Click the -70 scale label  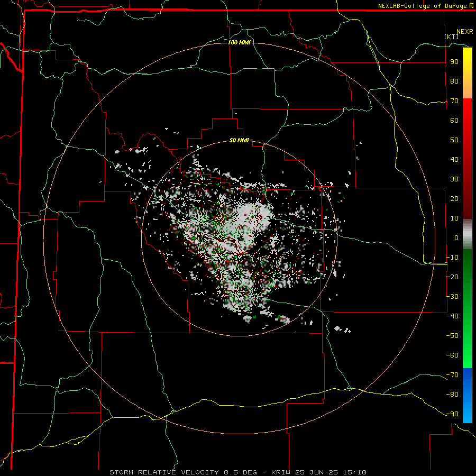452,374
